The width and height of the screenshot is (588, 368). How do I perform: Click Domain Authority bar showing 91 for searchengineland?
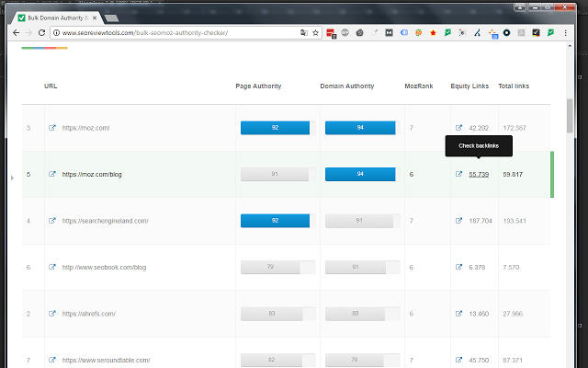point(362,221)
